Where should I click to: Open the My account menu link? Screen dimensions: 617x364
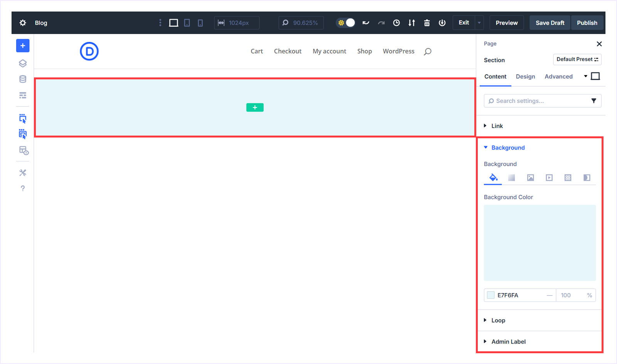tap(329, 51)
